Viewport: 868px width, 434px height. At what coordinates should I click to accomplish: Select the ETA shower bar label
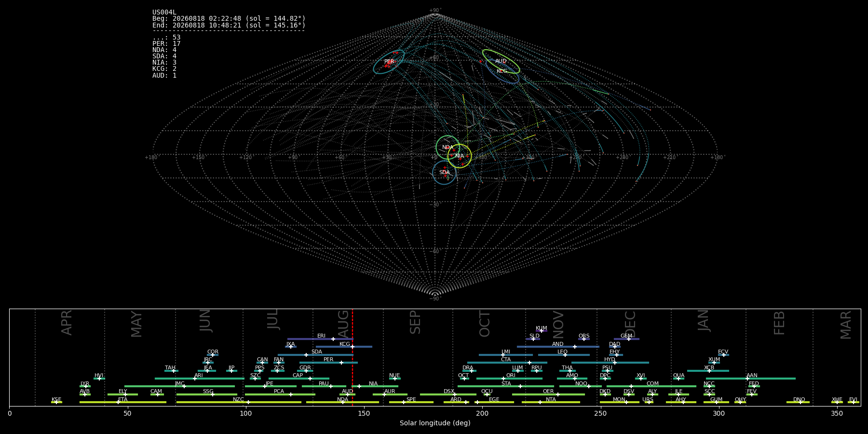123,399
